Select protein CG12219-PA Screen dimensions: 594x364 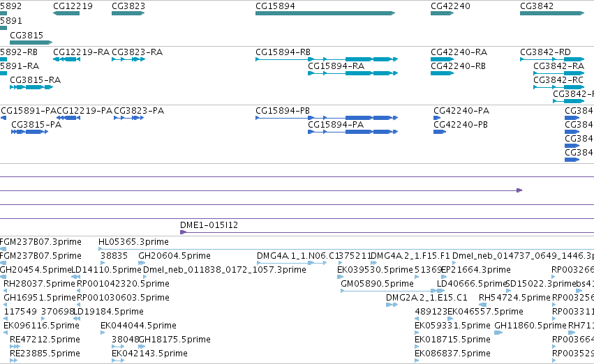(x=84, y=111)
